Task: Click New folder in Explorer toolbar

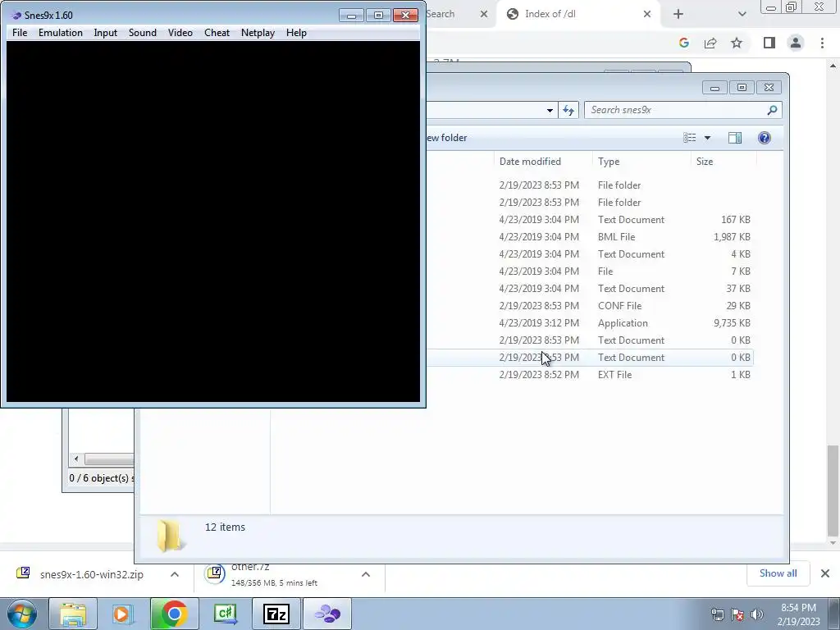Action: coord(445,138)
